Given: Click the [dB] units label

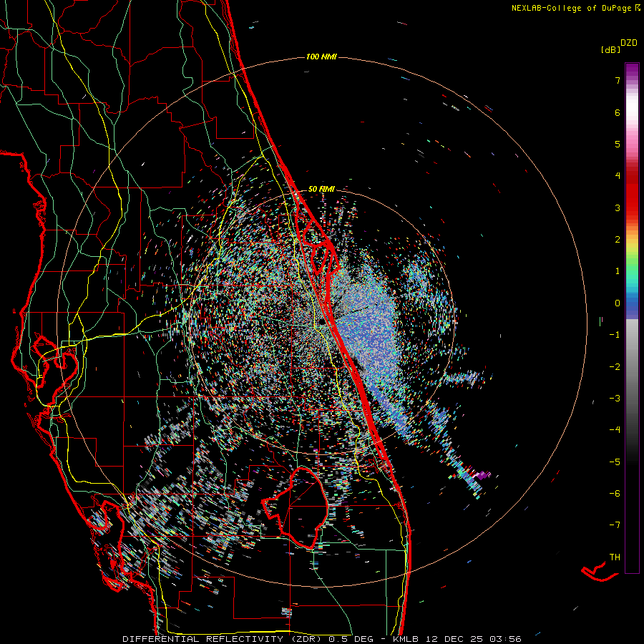Looking at the screenshot, I should tap(610, 49).
